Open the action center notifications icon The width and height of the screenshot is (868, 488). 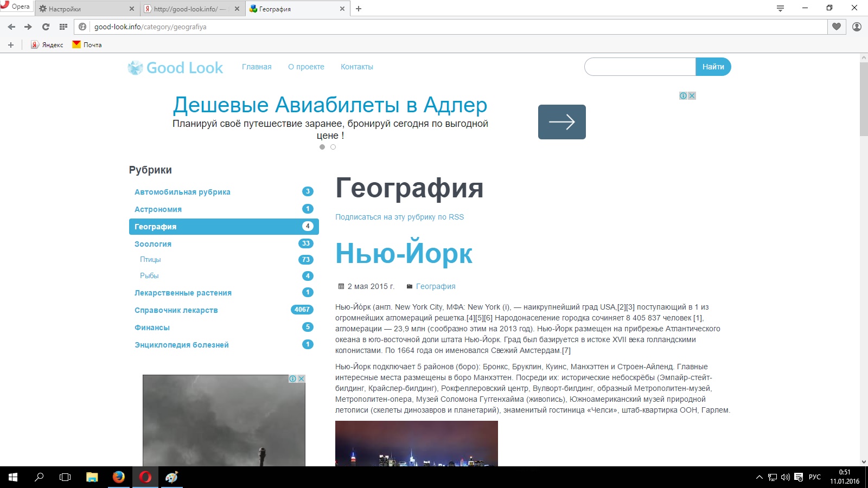(799, 477)
